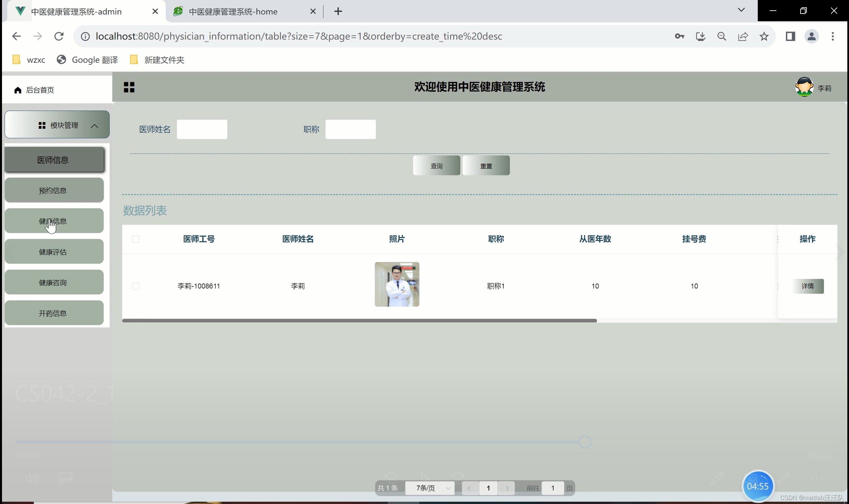Screen dimensions: 849x504
Task: Click the 查询 search button
Action: pyautogui.click(x=436, y=166)
